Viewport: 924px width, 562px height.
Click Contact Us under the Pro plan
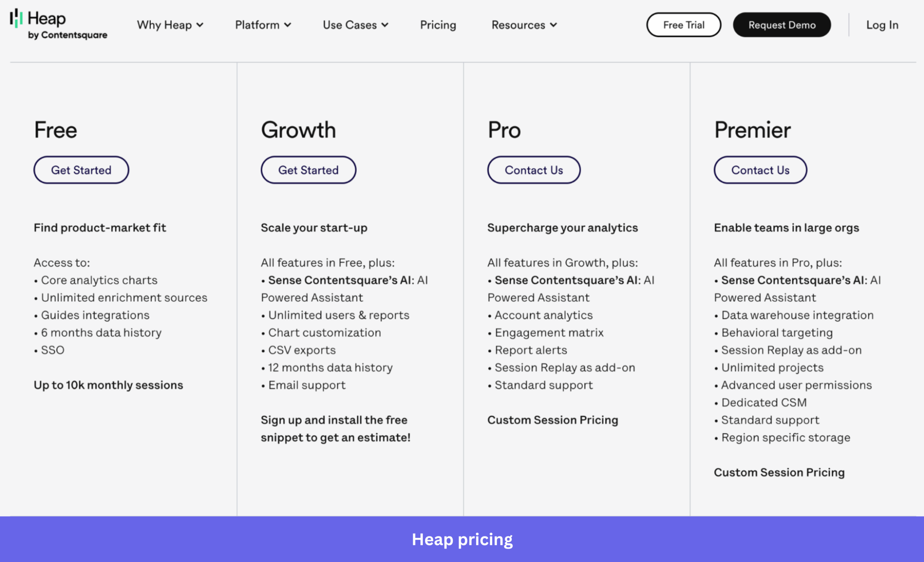point(534,170)
